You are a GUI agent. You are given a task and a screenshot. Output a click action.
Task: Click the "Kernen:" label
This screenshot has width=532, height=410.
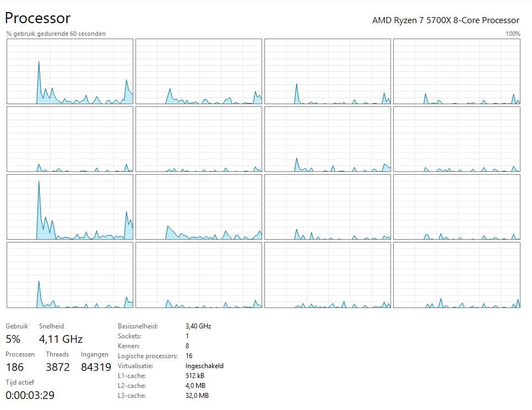tap(128, 346)
